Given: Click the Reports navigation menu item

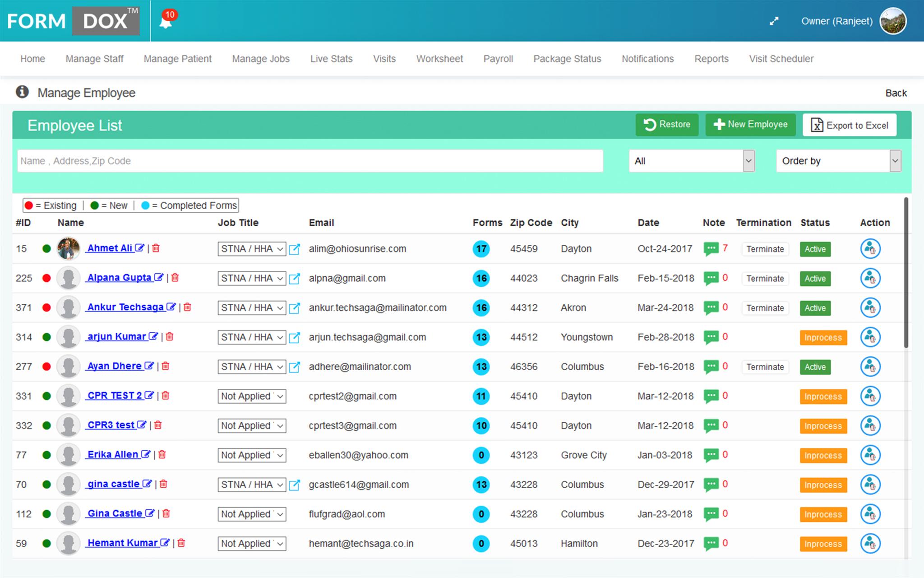Looking at the screenshot, I should click(x=711, y=59).
